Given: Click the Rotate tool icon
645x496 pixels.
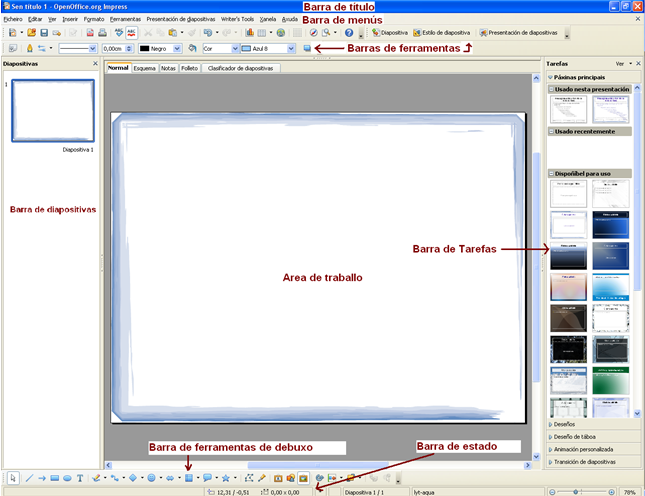Looking at the screenshot, I should click(x=320, y=478).
